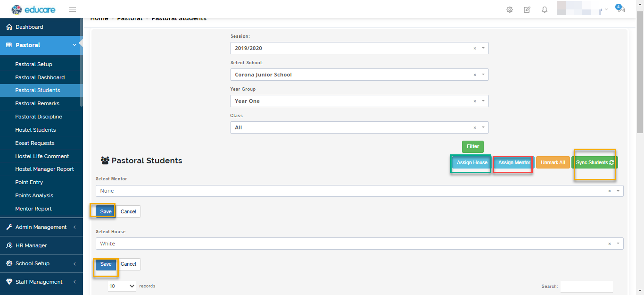Clear the Session selection with x
Viewport: 644px width, 295px height.
tap(475, 48)
